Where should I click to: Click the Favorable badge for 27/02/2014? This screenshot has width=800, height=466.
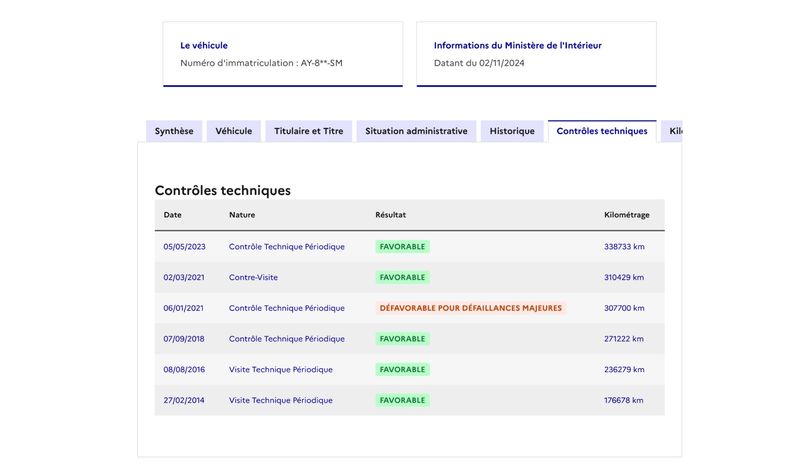pyautogui.click(x=402, y=400)
